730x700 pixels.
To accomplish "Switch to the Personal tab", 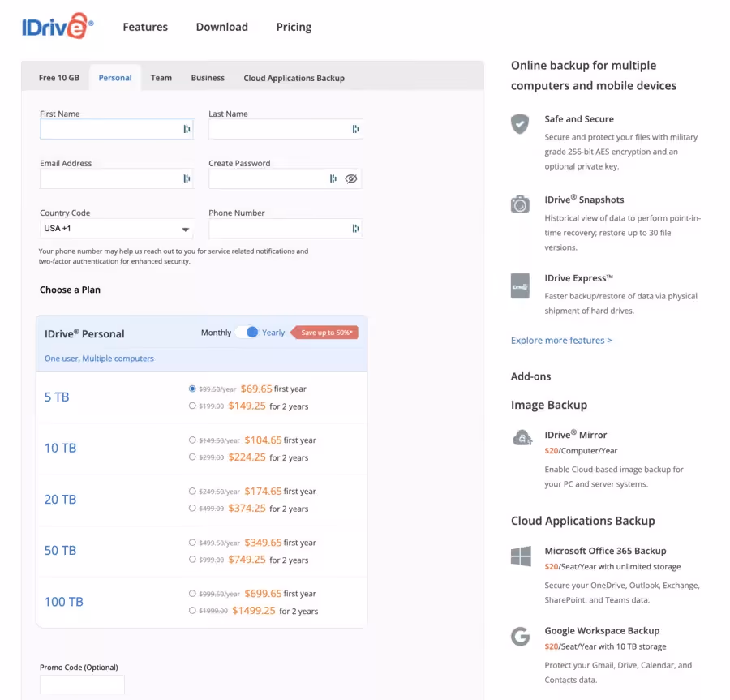I will [115, 78].
